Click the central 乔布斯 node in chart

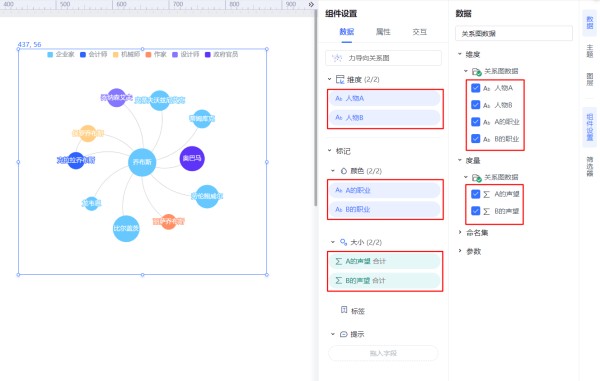click(142, 162)
